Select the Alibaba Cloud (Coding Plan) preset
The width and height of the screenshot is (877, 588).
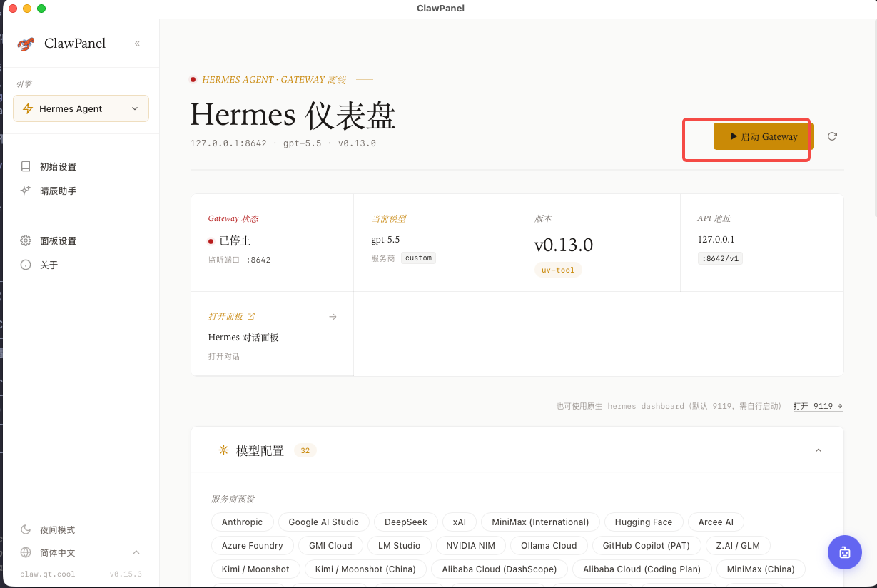[642, 569]
